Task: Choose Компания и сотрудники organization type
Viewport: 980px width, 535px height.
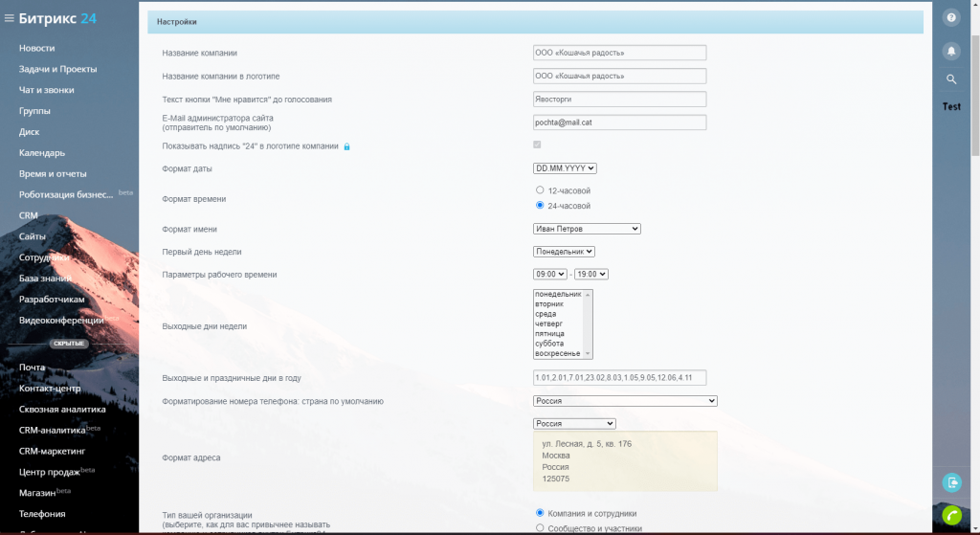Action: point(540,513)
